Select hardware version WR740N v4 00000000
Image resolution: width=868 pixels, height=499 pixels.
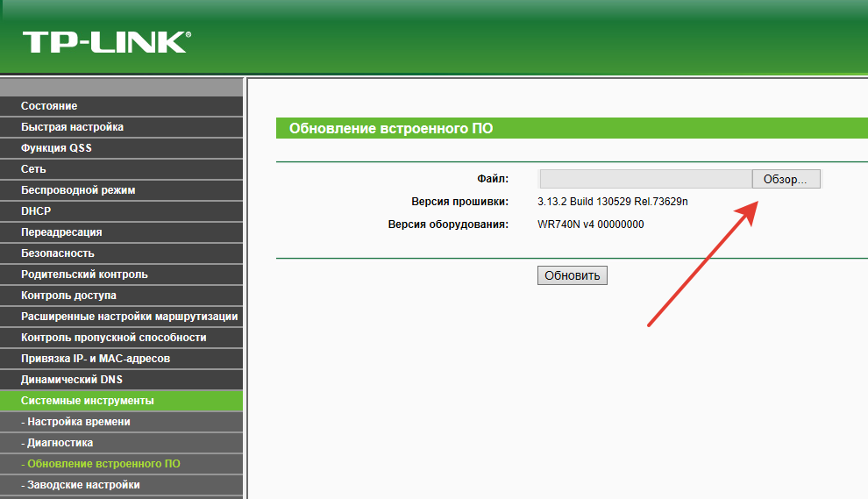click(591, 225)
